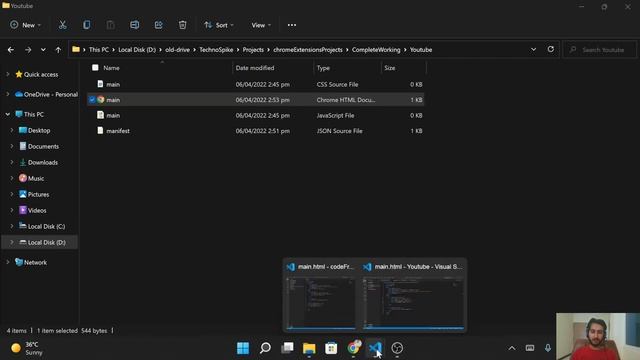This screenshot has height=360, width=640.
Task: Click Projects breadcrumb segment
Action: click(253, 50)
